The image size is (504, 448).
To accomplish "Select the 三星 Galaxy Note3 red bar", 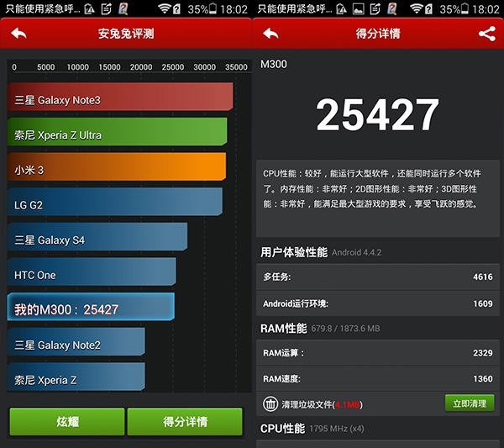I will pos(120,98).
